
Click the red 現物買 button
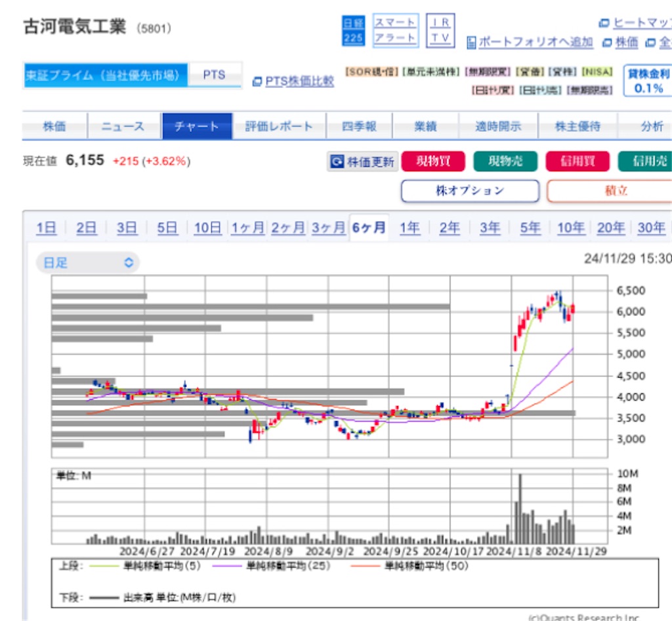pyautogui.click(x=433, y=161)
